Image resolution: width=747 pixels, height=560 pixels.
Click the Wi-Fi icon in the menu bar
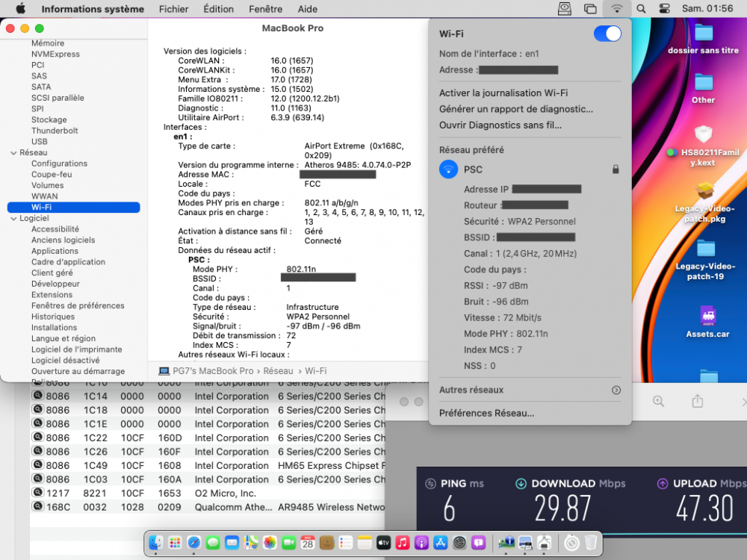(617, 8)
